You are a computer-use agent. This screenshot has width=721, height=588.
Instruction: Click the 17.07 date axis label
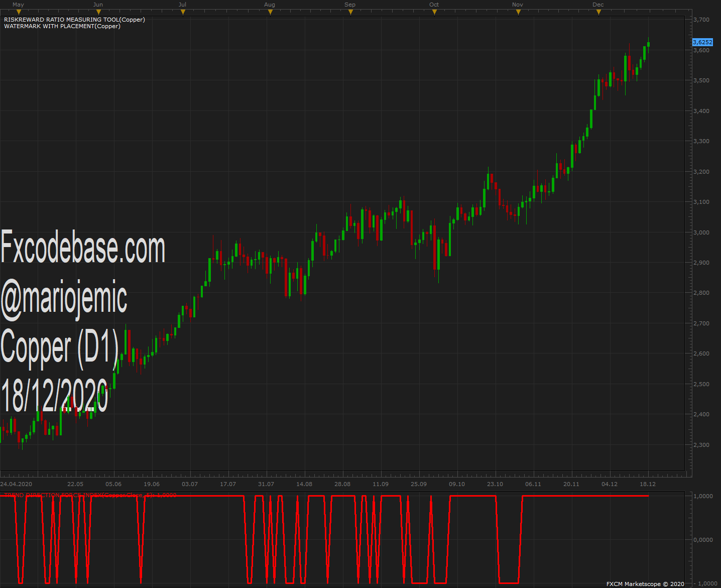pyautogui.click(x=228, y=484)
